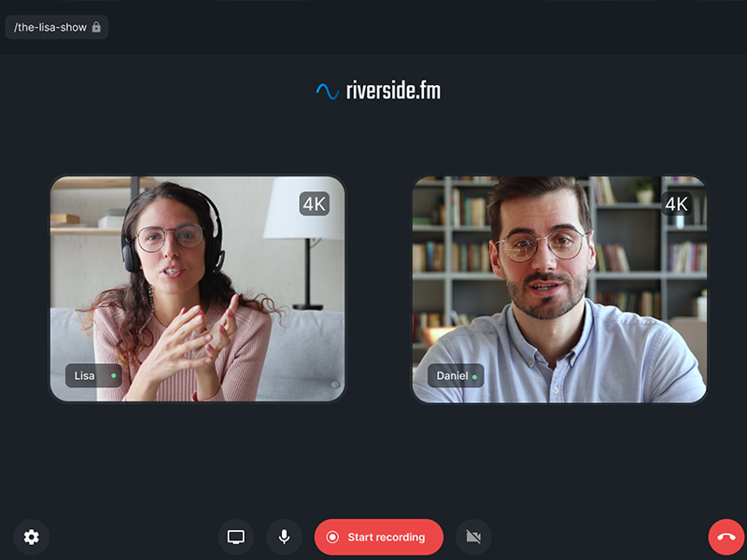Click the 4K badge on Daniel's video
This screenshot has width=747, height=560.
[676, 203]
